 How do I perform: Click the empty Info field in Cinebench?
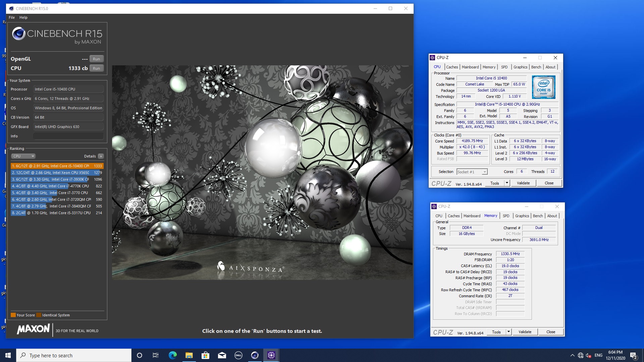click(68, 136)
